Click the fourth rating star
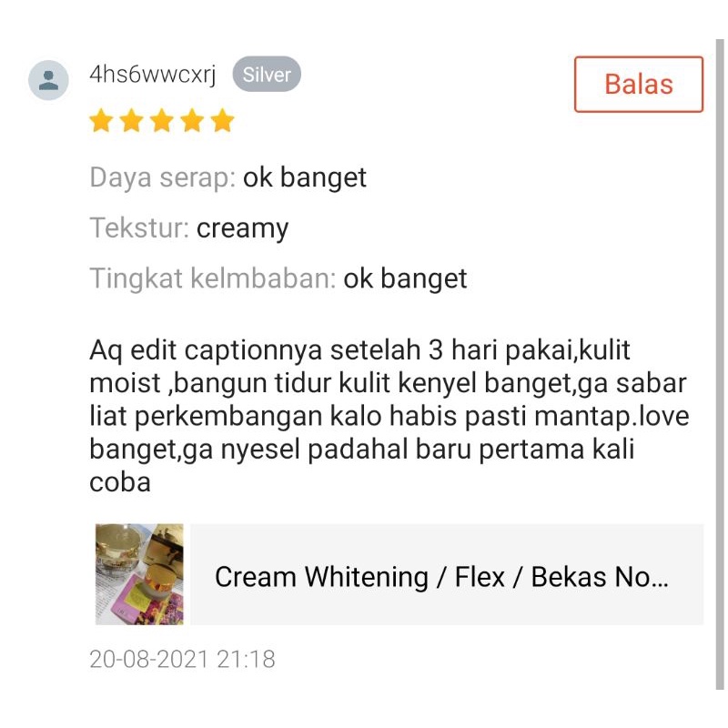This screenshot has height=728, width=728. pyautogui.click(x=192, y=120)
